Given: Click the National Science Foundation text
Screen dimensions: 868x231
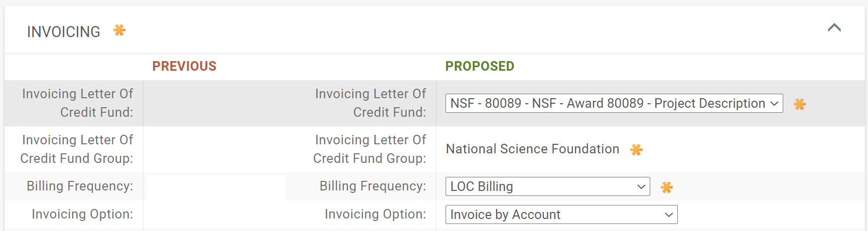Looking at the screenshot, I should click(532, 149).
